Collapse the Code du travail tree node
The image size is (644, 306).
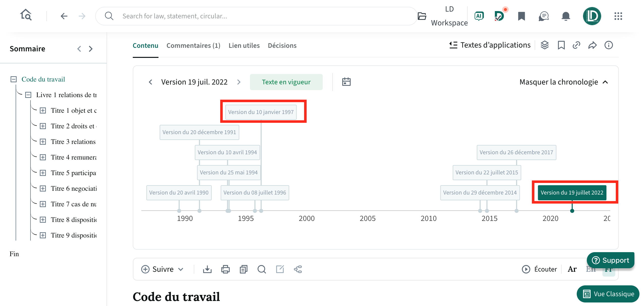click(14, 79)
